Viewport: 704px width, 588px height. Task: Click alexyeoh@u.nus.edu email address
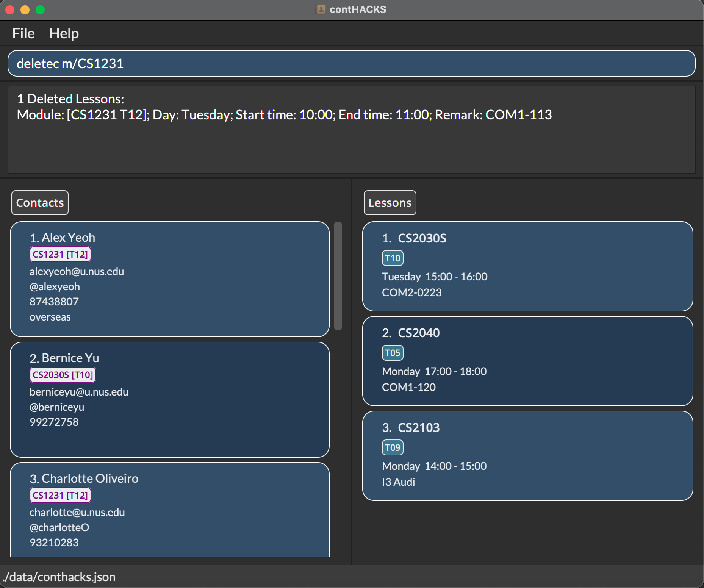click(x=77, y=271)
